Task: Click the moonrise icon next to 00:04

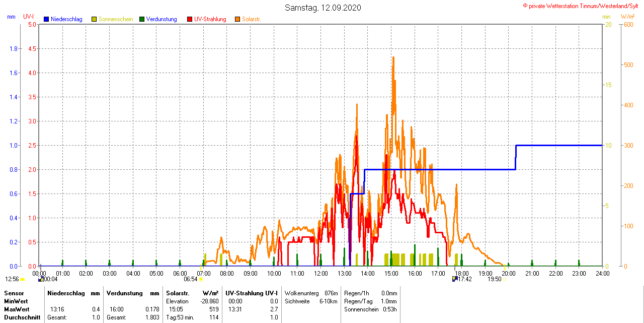Action: (40, 279)
